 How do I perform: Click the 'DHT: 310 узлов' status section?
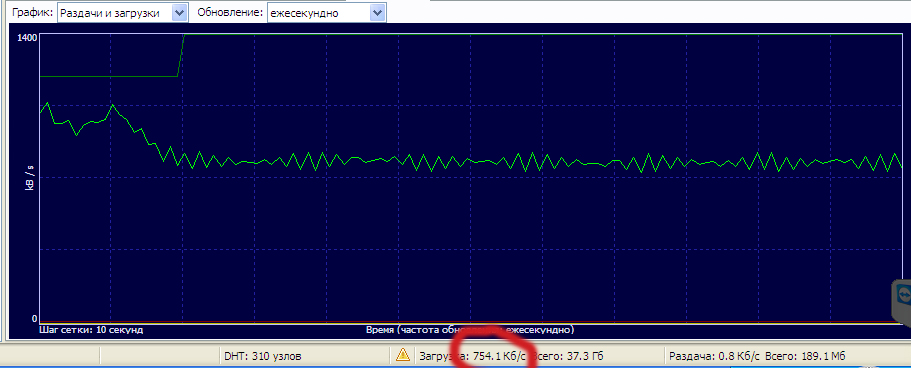coord(263,355)
